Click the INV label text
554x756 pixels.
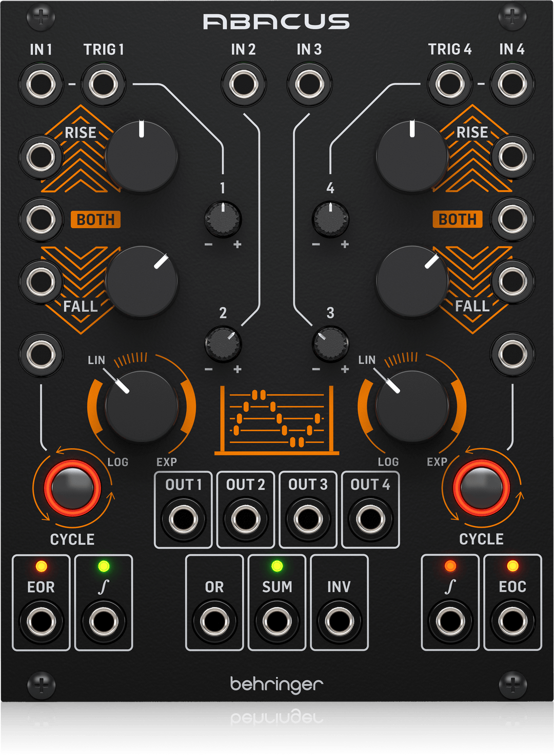point(339,587)
